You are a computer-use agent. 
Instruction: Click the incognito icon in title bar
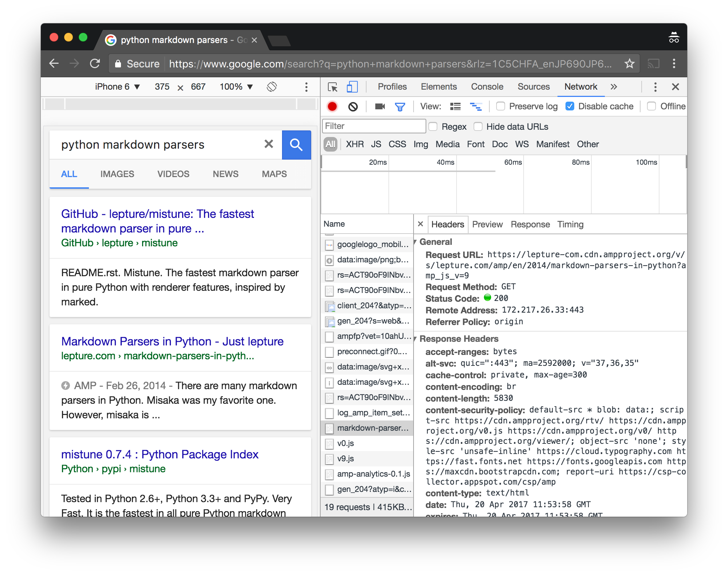click(674, 38)
